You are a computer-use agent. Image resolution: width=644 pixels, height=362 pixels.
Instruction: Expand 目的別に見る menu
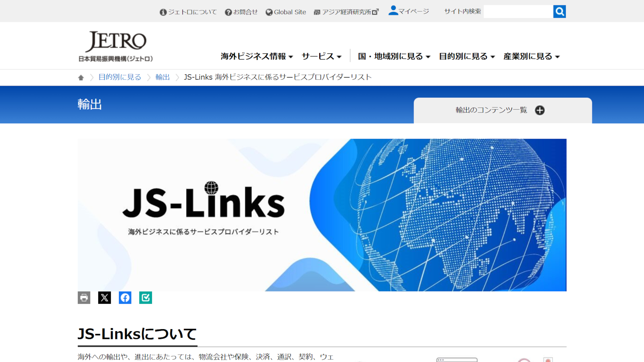467,56
